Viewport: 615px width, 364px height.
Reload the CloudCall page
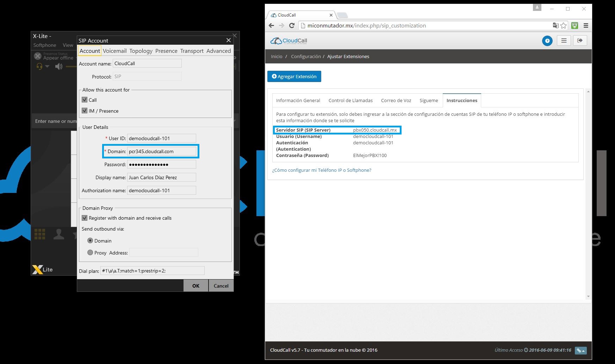292,25
